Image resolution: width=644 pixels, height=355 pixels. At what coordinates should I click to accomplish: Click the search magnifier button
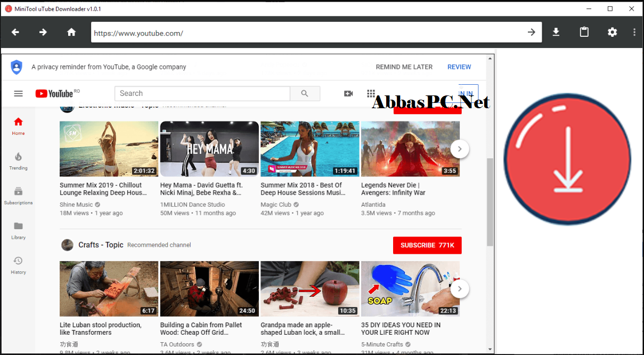point(305,93)
